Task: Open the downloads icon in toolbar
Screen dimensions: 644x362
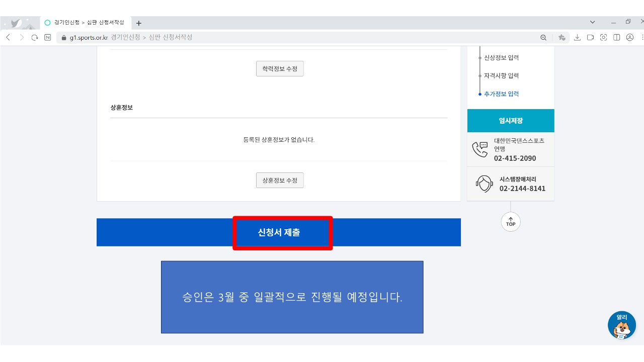Action: pyautogui.click(x=577, y=38)
